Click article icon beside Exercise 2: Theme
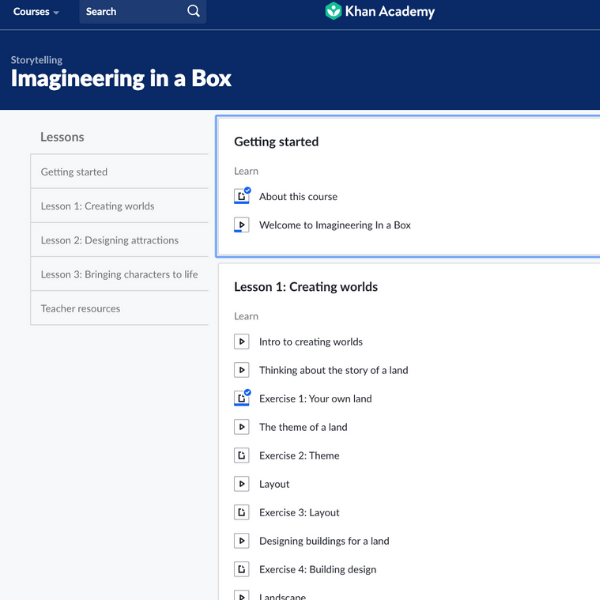The height and width of the screenshot is (600, 600). click(241, 455)
